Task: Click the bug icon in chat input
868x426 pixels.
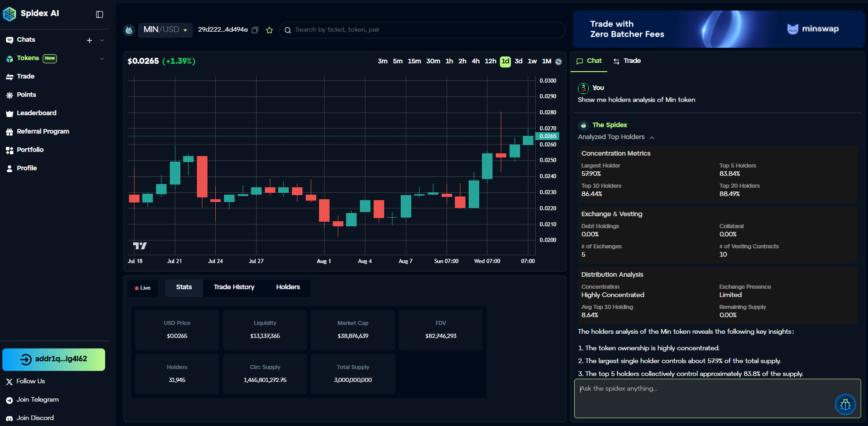Action: pos(845,404)
